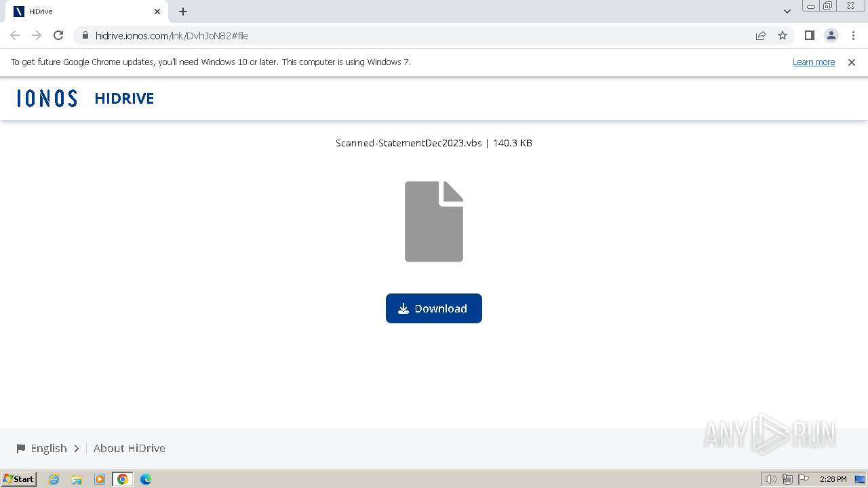868x488 pixels.
Task: Open Microsoft Edge from taskbar
Action: click(x=146, y=479)
